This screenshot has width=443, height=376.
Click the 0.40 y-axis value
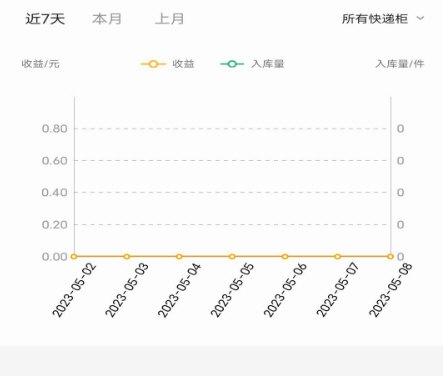[x=55, y=192]
